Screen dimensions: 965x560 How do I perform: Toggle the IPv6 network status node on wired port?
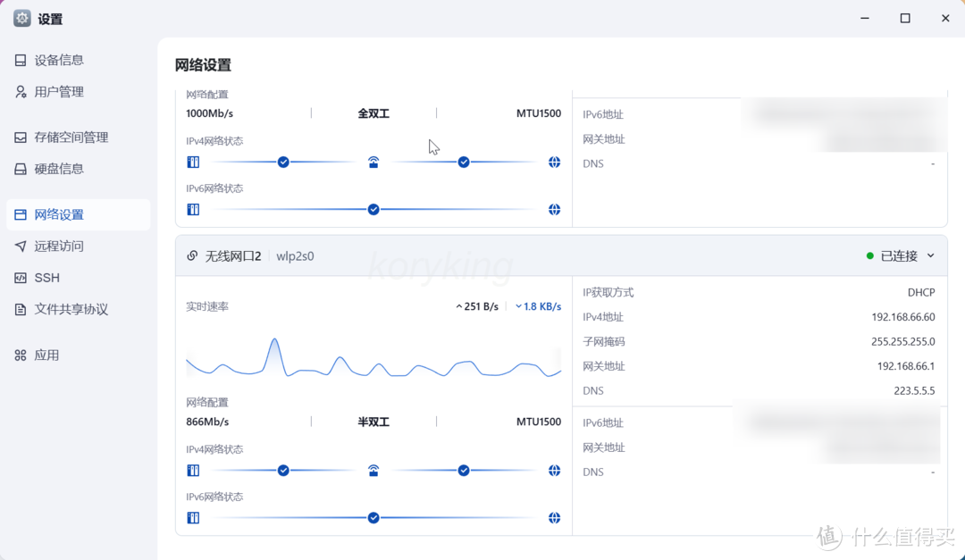(x=373, y=209)
